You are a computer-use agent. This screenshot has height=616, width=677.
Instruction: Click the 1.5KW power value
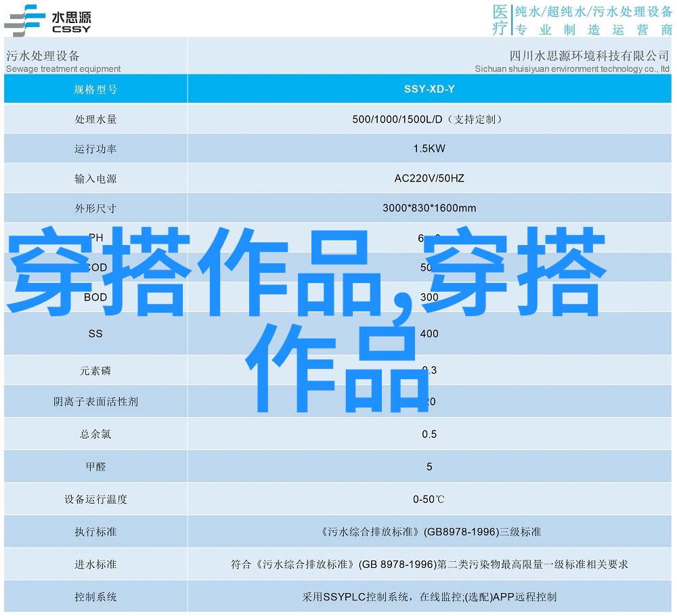coord(429,149)
